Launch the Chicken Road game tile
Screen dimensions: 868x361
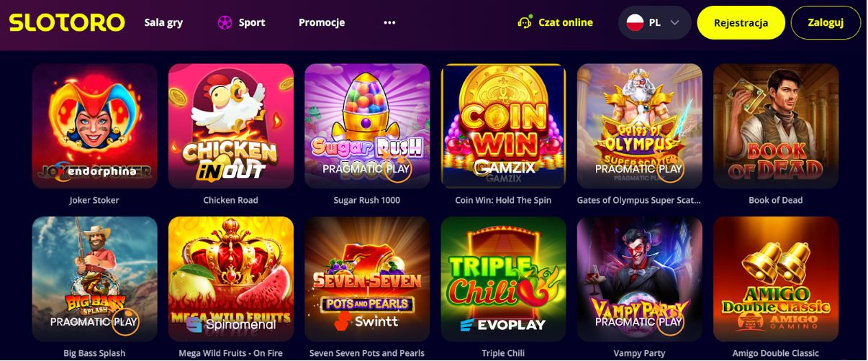230,126
